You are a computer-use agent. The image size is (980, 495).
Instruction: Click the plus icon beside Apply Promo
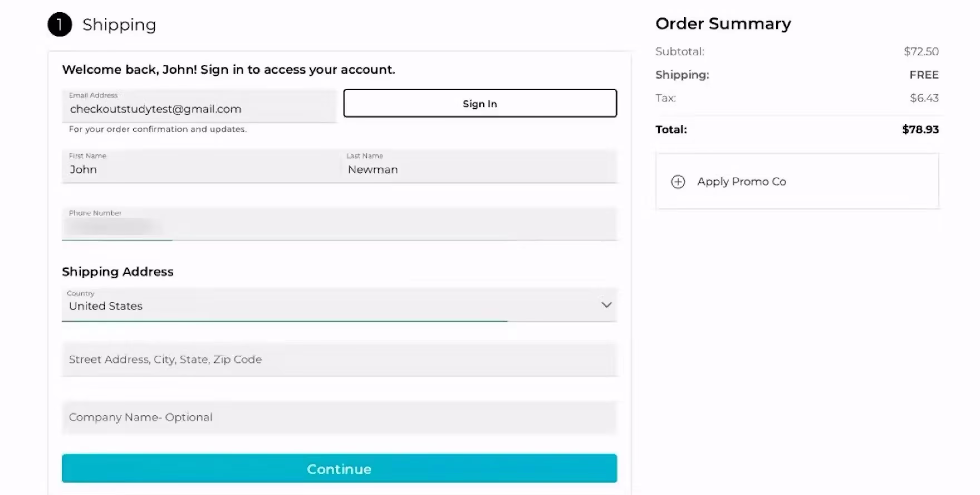(x=678, y=182)
